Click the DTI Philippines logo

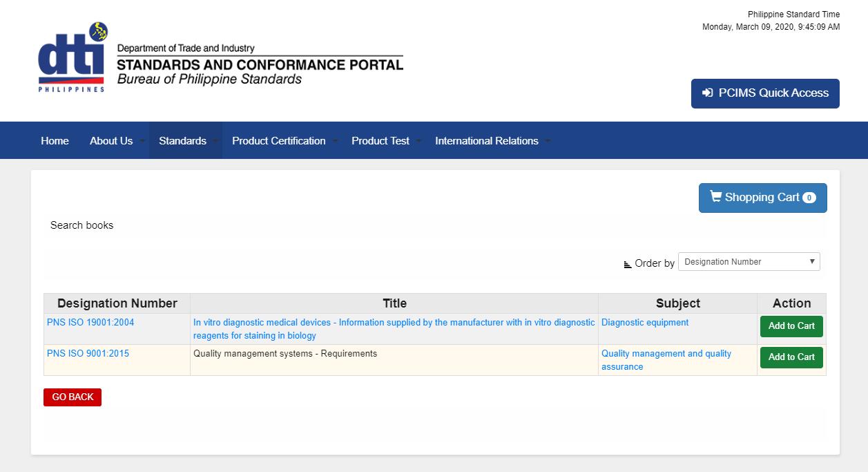click(73, 57)
